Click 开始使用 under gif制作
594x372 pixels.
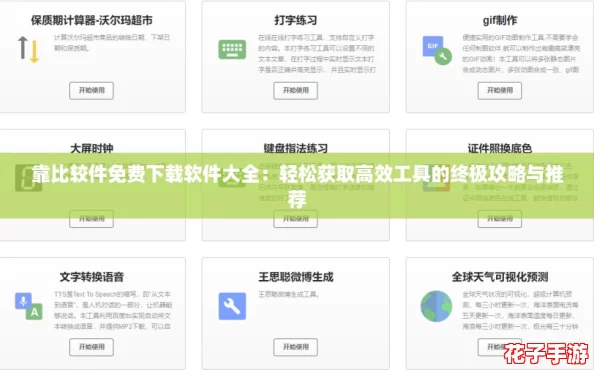click(x=500, y=91)
